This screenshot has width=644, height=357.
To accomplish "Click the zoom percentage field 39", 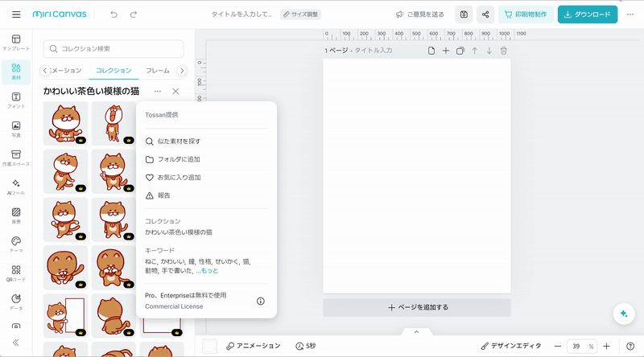I will pos(576,347).
